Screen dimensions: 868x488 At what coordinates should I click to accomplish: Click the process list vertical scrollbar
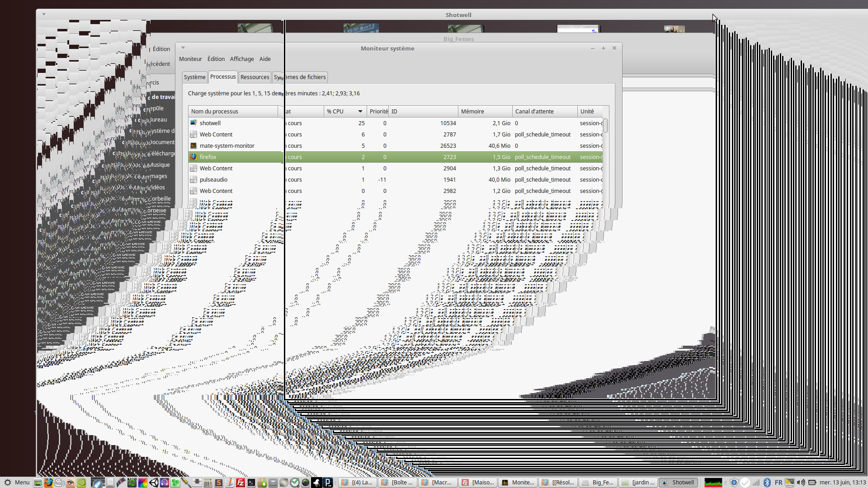pyautogui.click(x=605, y=126)
